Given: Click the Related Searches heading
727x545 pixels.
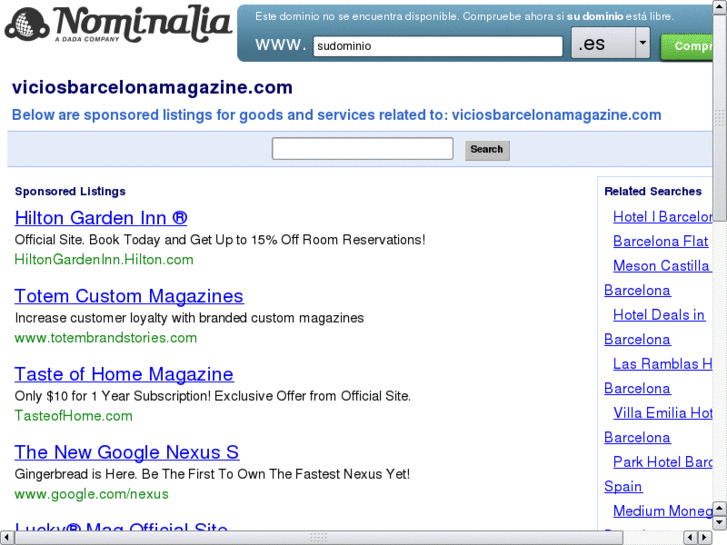Looking at the screenshot, I should [653, 191].
